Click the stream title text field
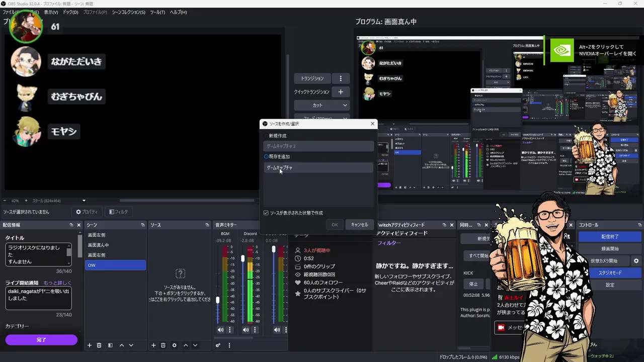The width and height of the screenshot is (644, 362). coord(38,254)
